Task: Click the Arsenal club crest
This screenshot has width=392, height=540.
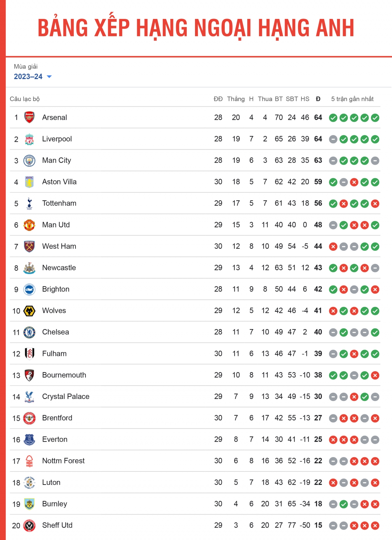Action: coord(29,118)
